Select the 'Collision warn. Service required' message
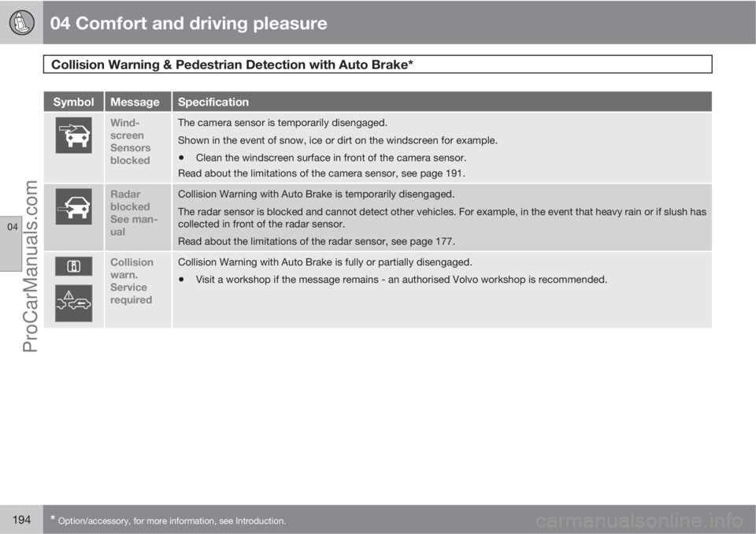This screenshot has height=534, width=756. pyautogui.click(x=132, y=280)
